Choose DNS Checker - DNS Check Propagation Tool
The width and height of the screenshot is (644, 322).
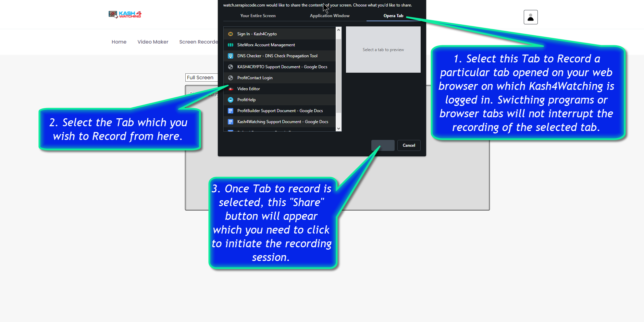pyautogui.click(x=280, y=56)
